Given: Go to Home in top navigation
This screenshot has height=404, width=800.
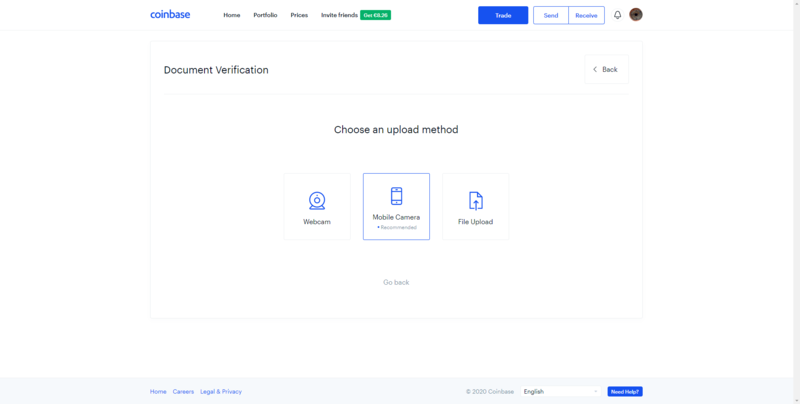Looking at the screenshot, I should point(232,15).
